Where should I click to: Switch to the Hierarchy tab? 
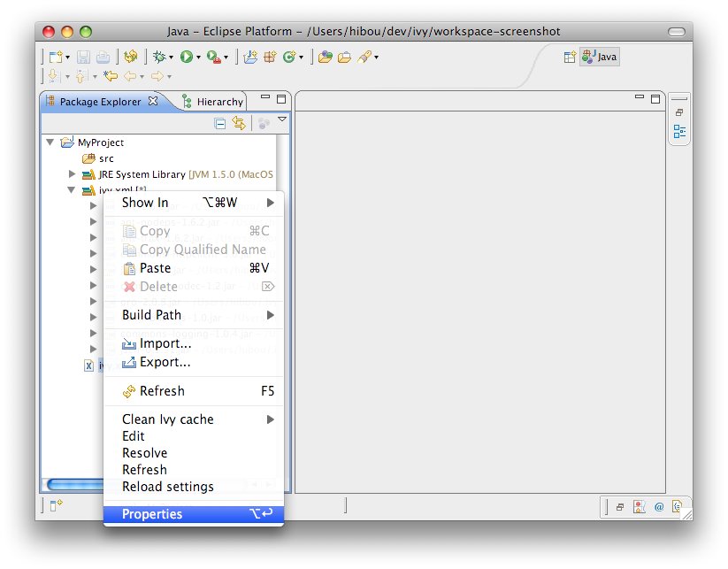tap(212, 102)
